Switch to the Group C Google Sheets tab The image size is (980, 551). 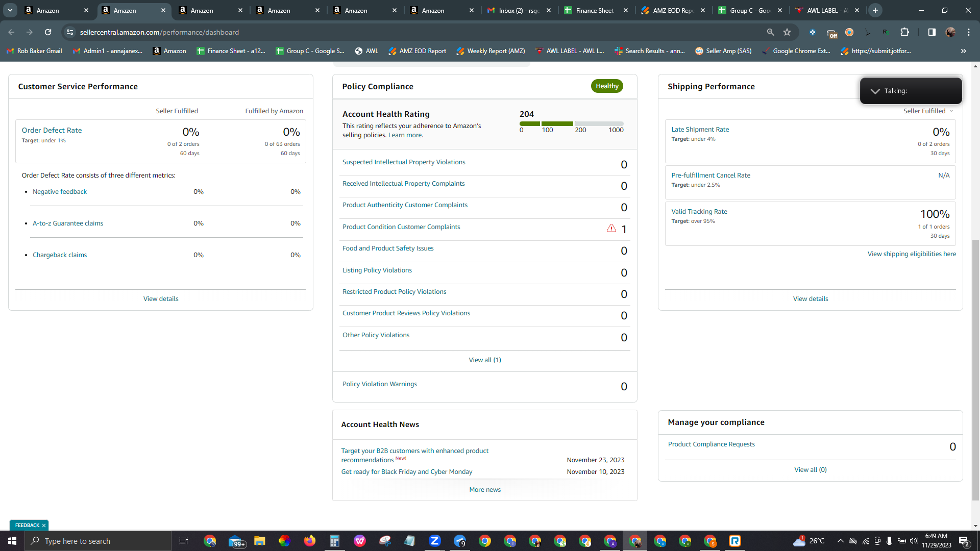(x=750, y=10)
